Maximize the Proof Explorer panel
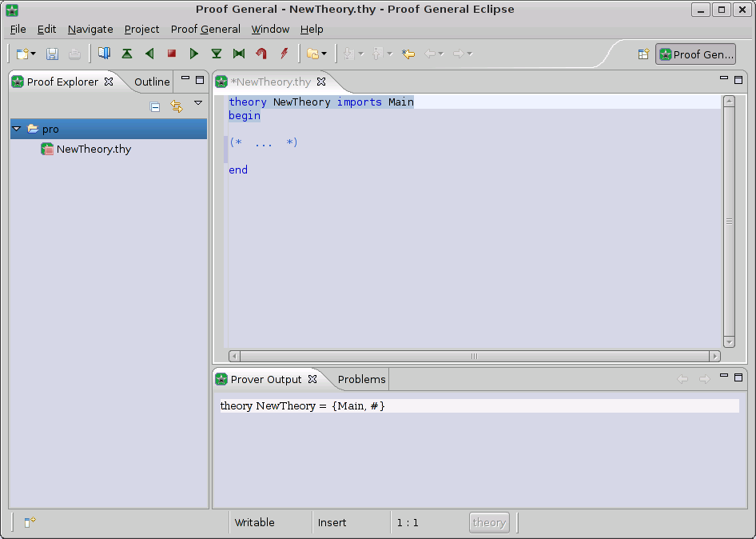Screen dimensions: 756x539 [200, 80]
